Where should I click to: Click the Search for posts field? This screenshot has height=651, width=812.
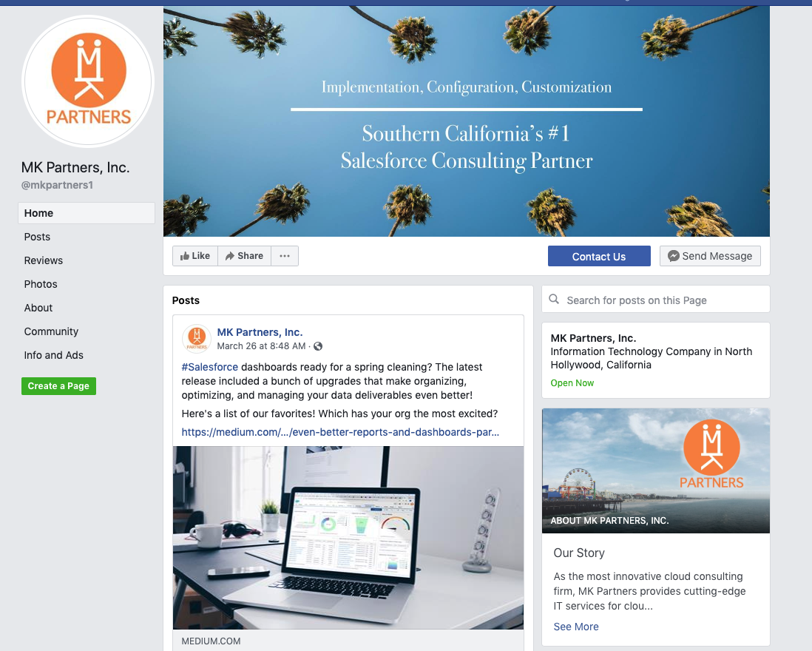(x=656, y=300)
